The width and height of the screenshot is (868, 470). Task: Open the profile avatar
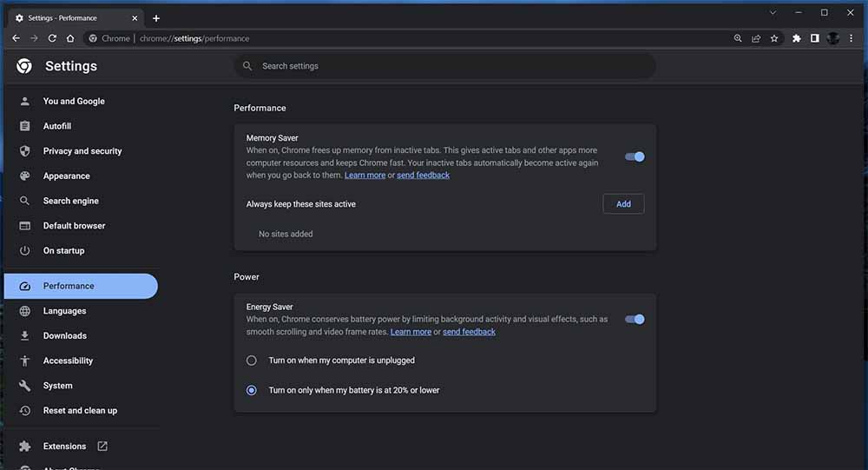tap(833, 38)
